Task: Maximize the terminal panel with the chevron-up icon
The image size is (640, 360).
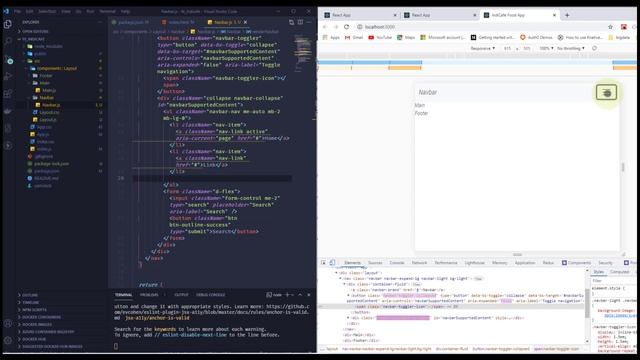Action: click(300, 295)
